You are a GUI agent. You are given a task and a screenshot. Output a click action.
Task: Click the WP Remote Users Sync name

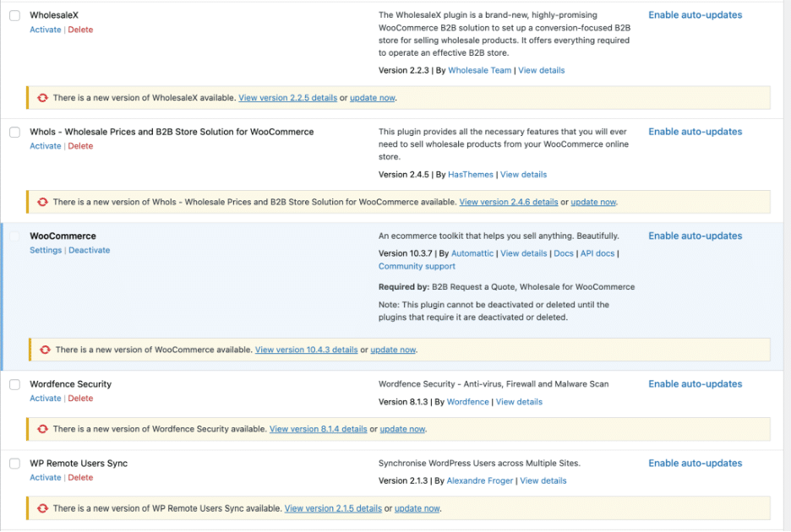point(79,464)
